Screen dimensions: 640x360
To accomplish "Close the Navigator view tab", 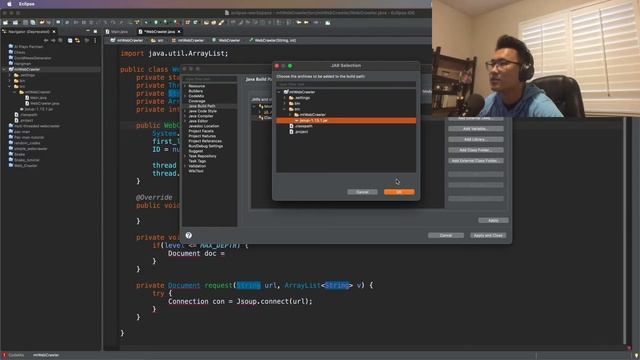I will (x=54, y=31).
